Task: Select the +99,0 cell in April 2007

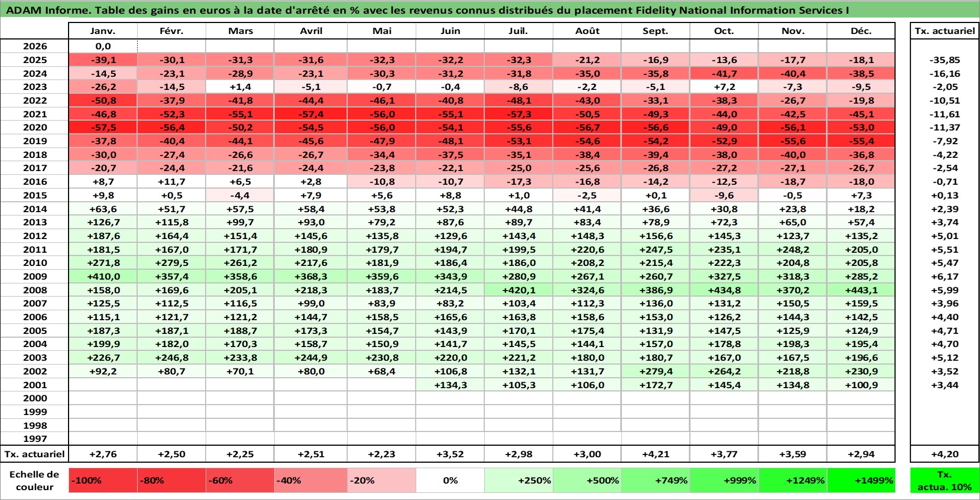Action: [311, 303]
